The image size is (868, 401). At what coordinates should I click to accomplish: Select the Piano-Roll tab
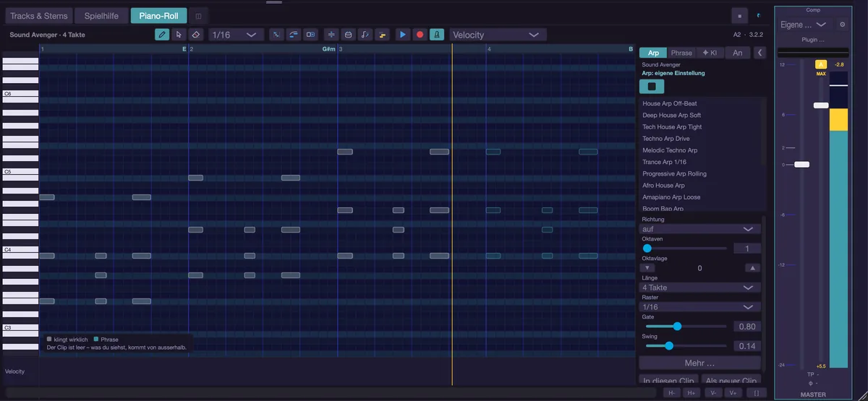coord(158,16)
